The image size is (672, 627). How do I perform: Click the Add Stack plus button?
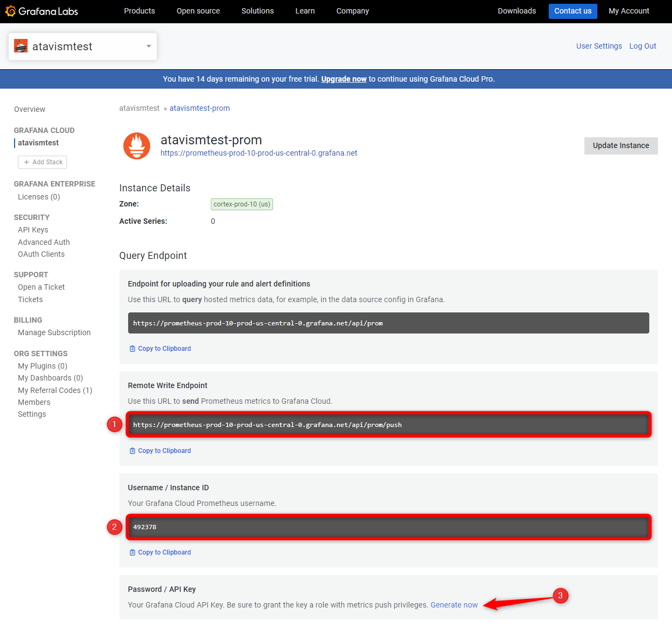[43, 162]
